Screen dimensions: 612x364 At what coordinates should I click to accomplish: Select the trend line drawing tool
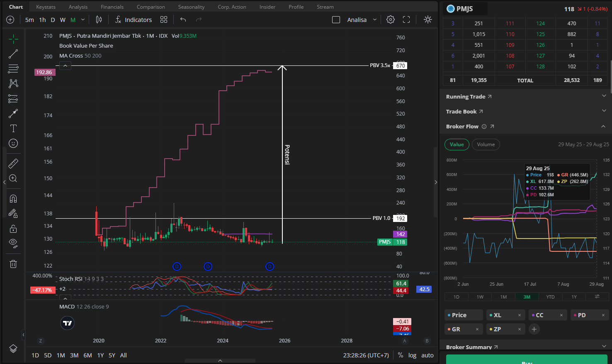[13, 54]
